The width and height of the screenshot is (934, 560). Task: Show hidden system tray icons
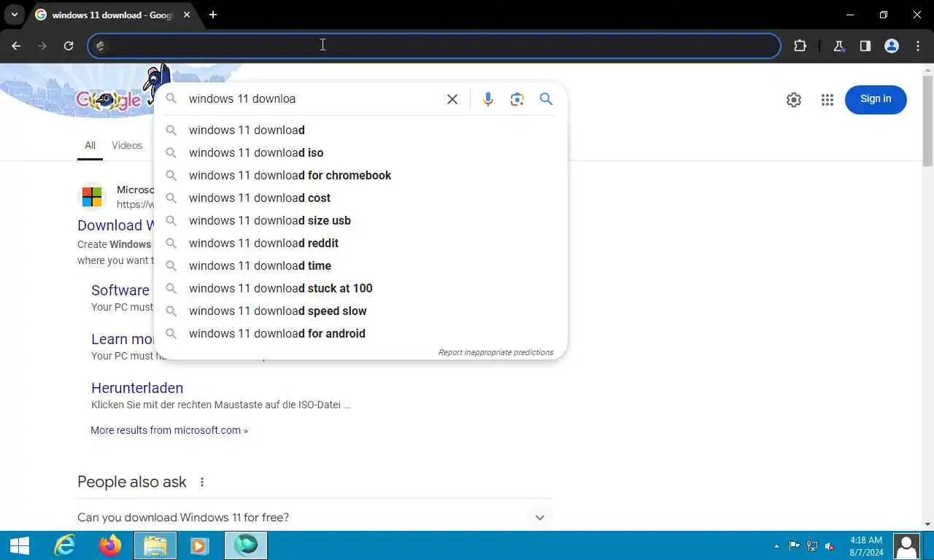click(776, 546)
